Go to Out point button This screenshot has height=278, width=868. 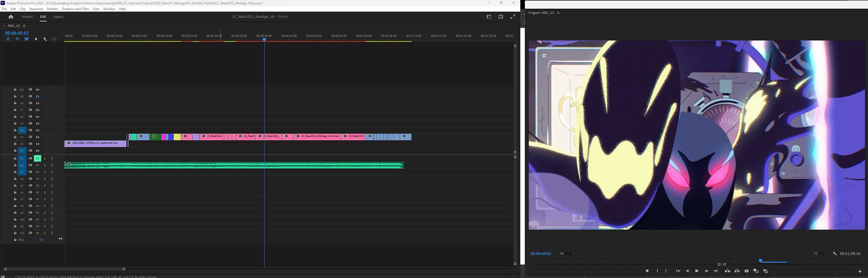716,271
